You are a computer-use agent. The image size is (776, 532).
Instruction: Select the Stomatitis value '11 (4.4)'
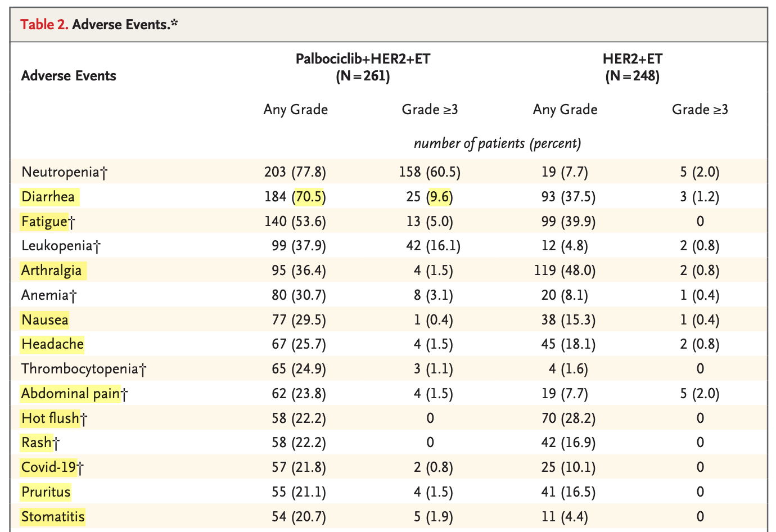(x=565, y=517)
